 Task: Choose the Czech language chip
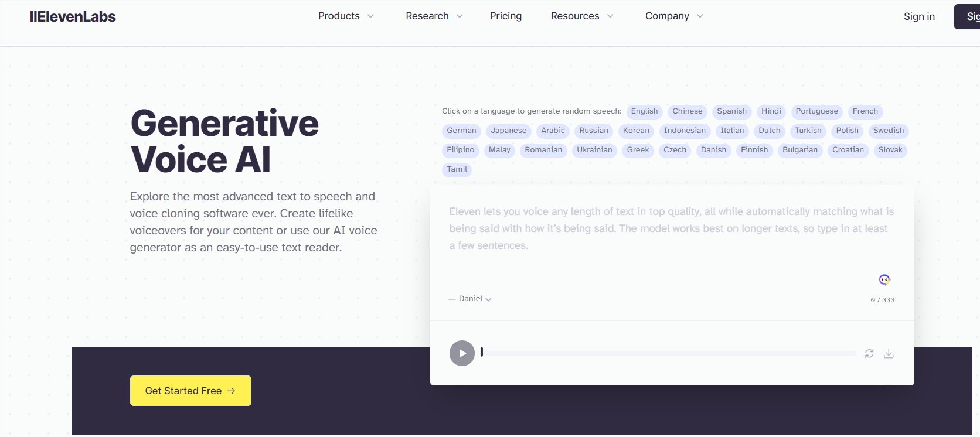pos(675,150)
